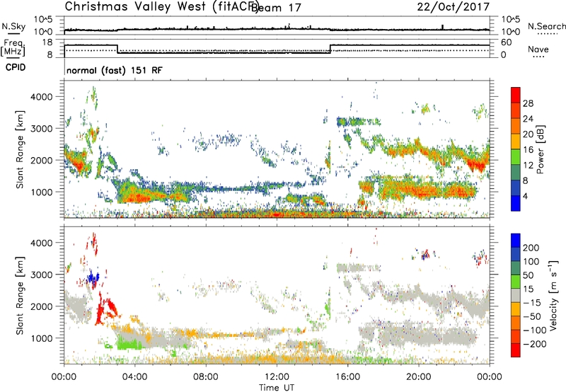Click the 'Beam 17' text in the title
Screen dimensions: 566x392
pos(276,8)
